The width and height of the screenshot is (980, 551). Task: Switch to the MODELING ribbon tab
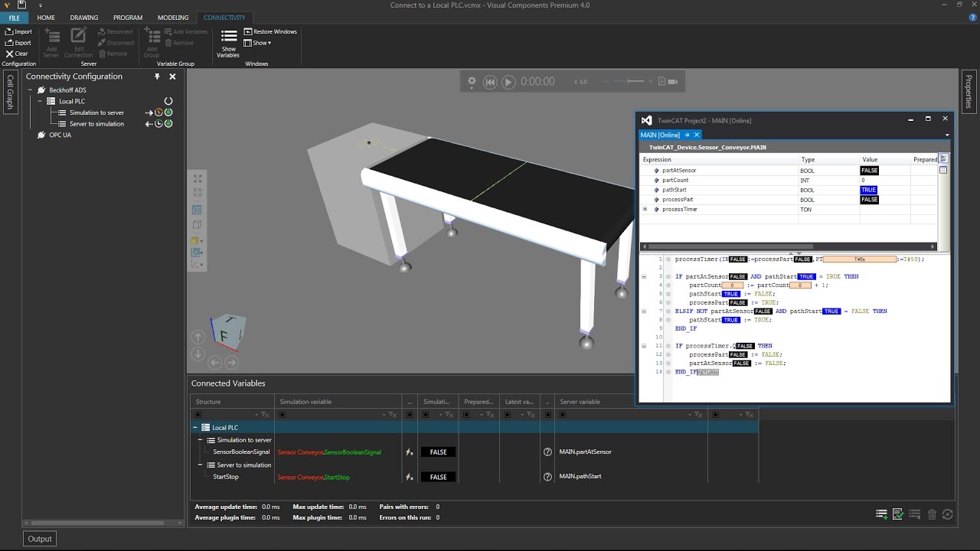[172, 17]
